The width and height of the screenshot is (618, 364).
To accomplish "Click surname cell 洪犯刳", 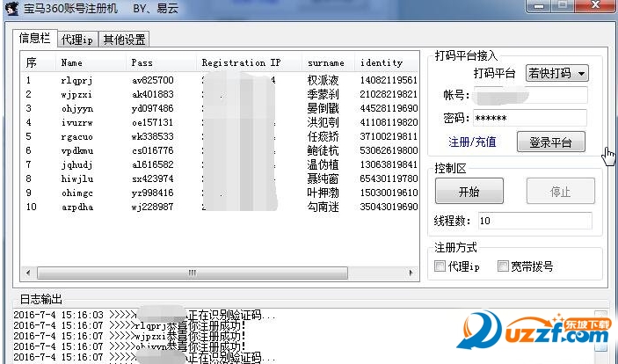I will click(x=323, y=122).
